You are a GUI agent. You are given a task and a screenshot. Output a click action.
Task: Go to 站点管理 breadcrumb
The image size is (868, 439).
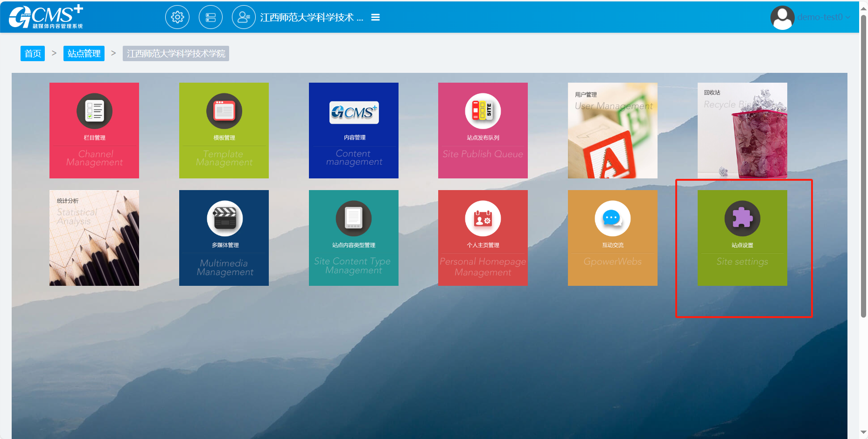[84, 54]
